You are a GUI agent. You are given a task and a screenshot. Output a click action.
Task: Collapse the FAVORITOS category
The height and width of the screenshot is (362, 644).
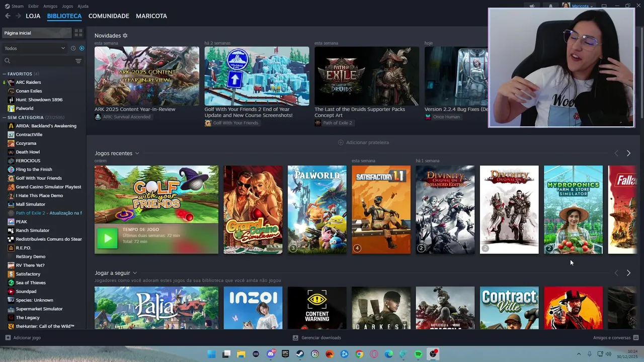(x=5, y=74)
